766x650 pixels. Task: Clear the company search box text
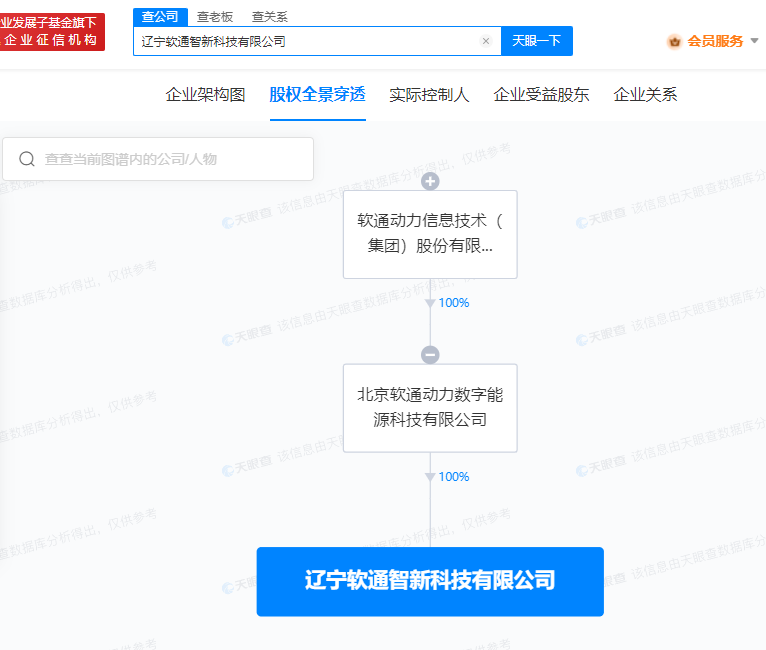pos(486,41)
